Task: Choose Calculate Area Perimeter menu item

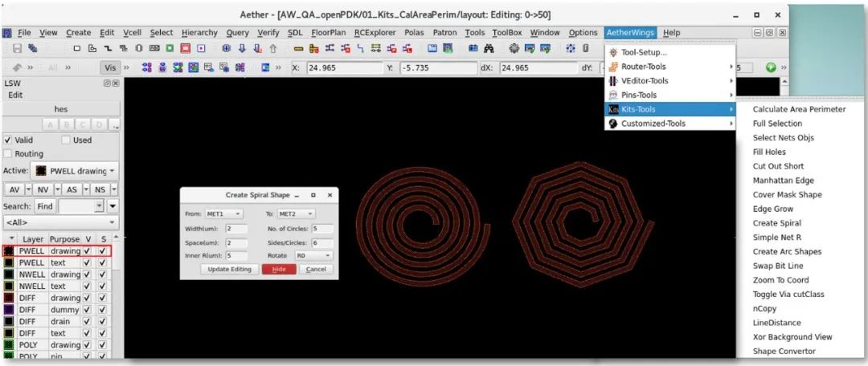Action: pos(800,109)
